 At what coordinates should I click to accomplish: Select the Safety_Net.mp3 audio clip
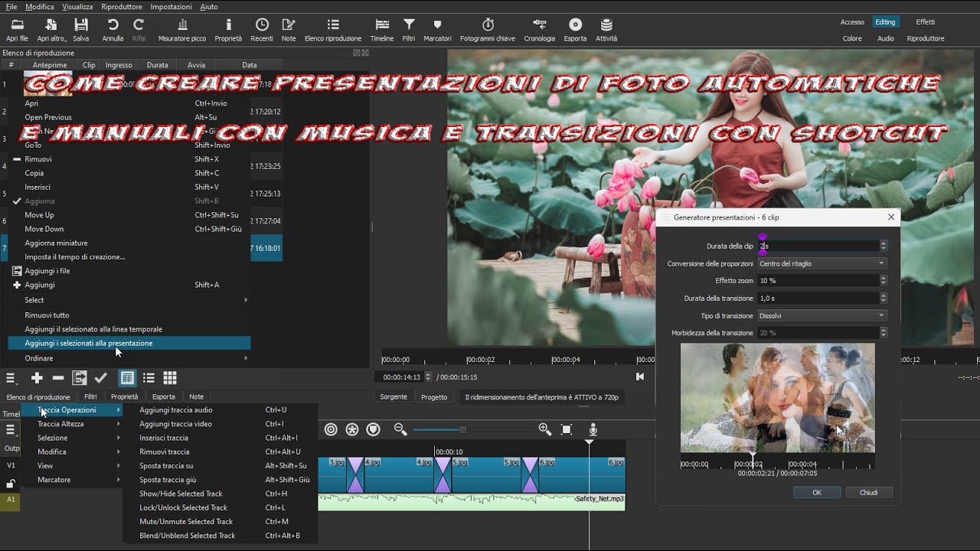(x=472, y=503)
